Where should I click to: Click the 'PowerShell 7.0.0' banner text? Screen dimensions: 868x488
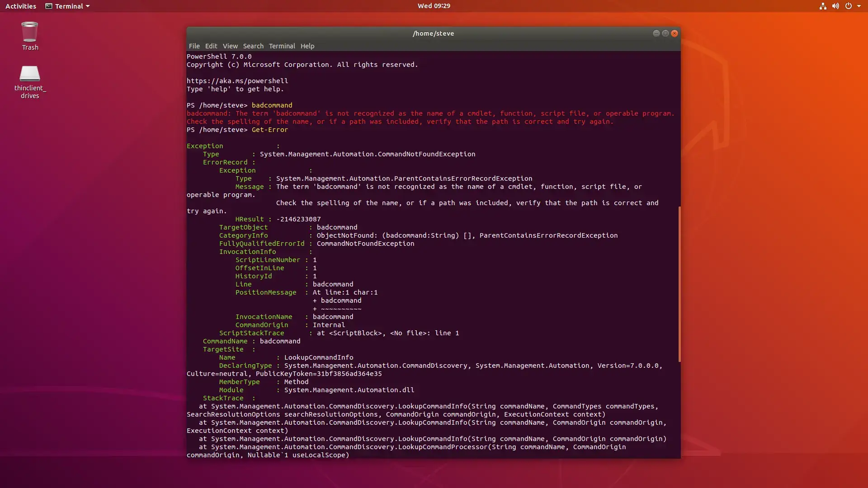(219, 56)
